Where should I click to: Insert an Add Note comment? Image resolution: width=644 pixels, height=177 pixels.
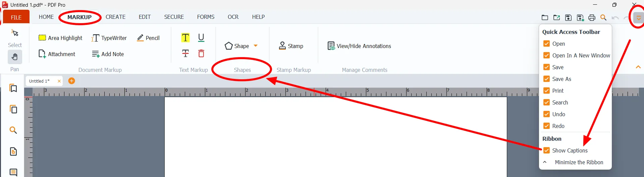coord(108,54)
